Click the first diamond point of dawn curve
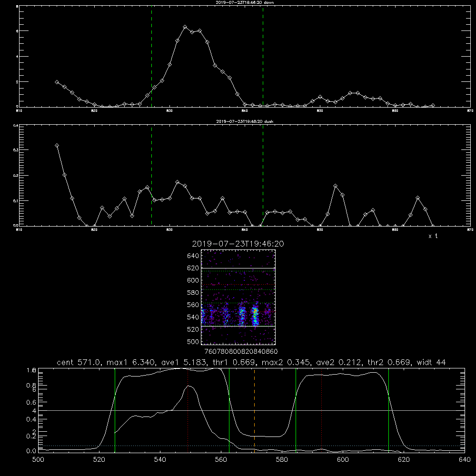The image size is (476, 476). coord(57,82)
